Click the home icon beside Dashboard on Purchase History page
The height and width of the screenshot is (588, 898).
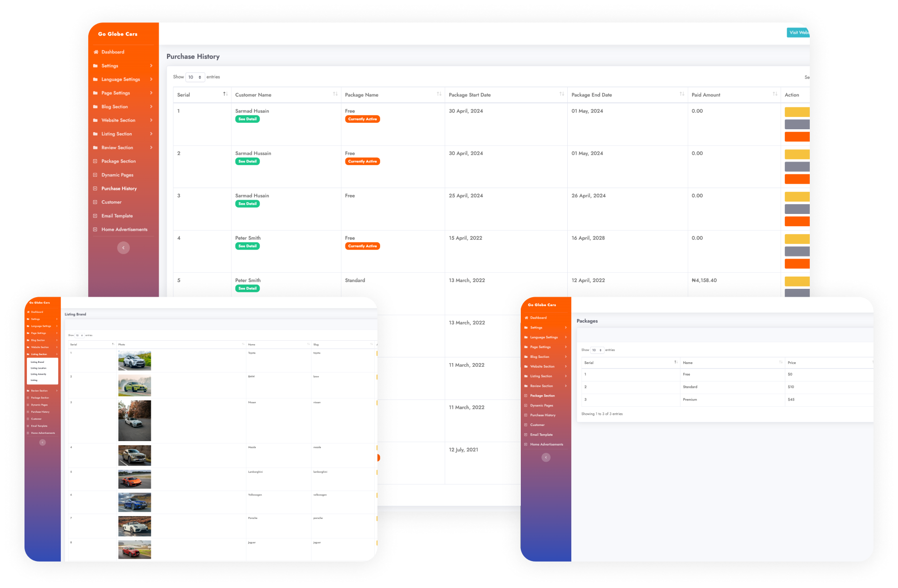point(96,52)
